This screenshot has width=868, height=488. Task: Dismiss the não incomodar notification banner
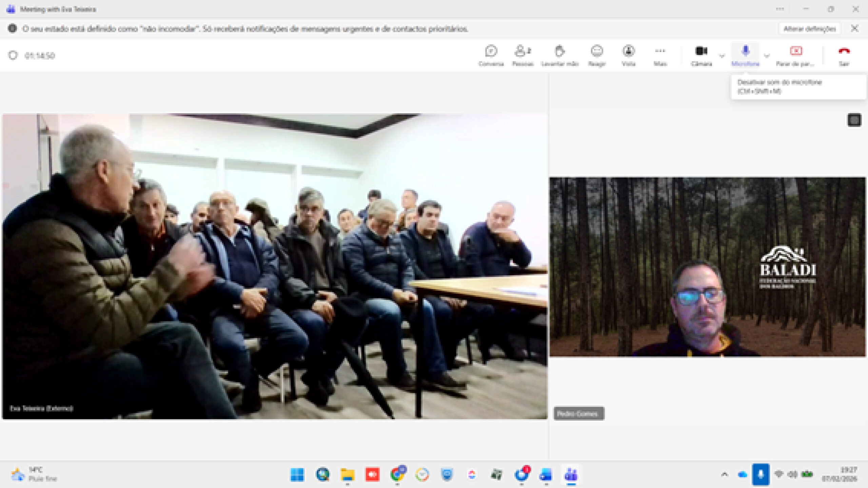[x=855, y=28]
